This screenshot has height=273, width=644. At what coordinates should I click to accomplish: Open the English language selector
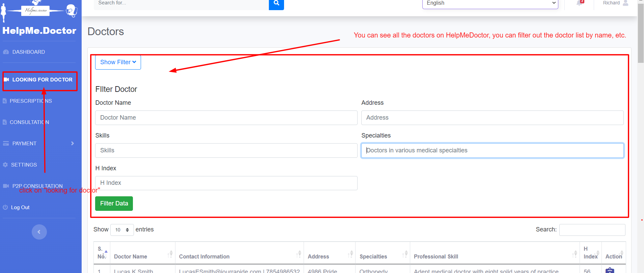tap(490, 3)
